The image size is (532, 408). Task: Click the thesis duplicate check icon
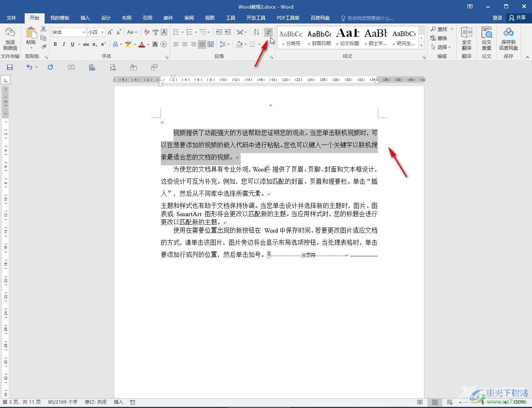click(487, 39)
